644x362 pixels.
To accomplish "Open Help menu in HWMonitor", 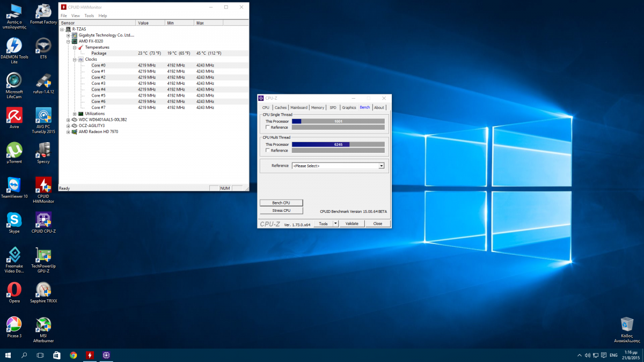I will point(103,16).
